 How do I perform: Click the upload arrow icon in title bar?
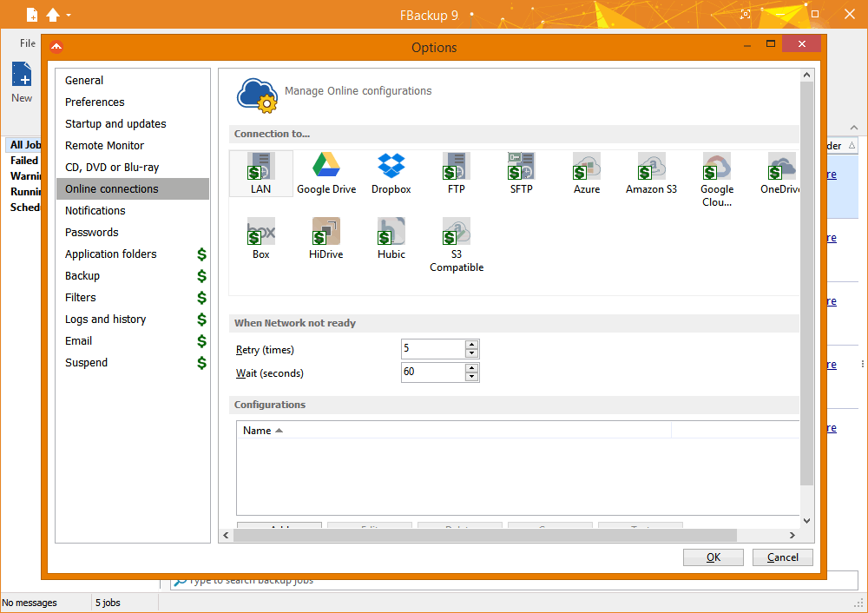tap(53, 15)
